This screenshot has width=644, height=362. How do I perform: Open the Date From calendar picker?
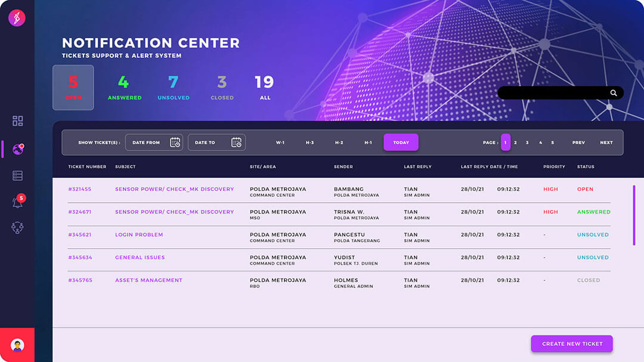[175, 143]
